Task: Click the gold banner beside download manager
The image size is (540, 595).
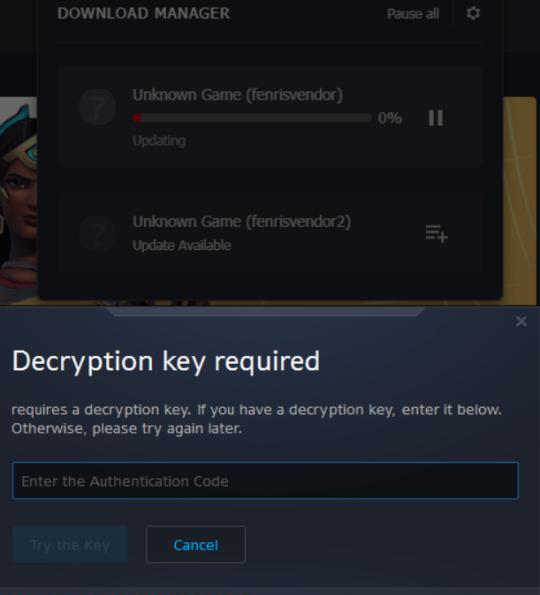Action: point(520,200)
